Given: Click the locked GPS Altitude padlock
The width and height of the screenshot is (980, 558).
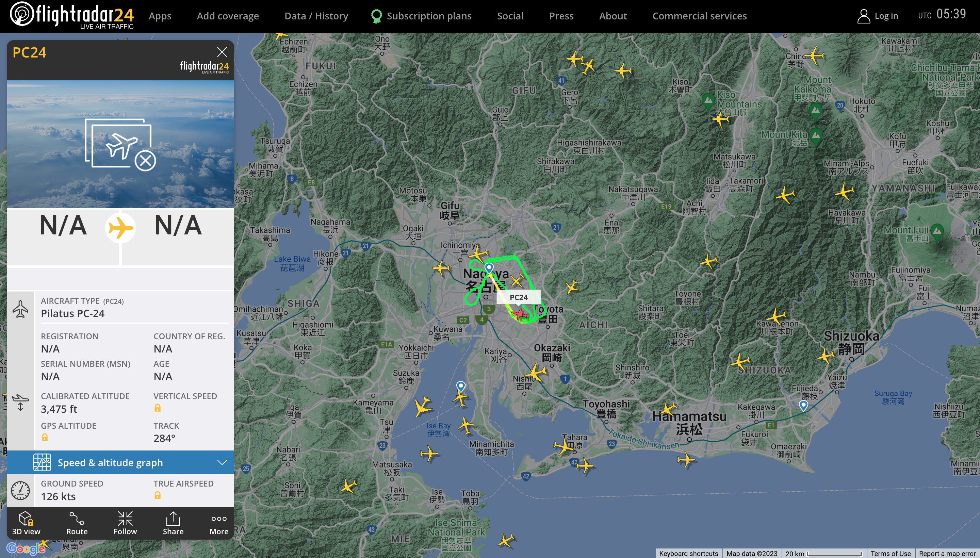Looking at the screenshot, I should pos(45,437).
